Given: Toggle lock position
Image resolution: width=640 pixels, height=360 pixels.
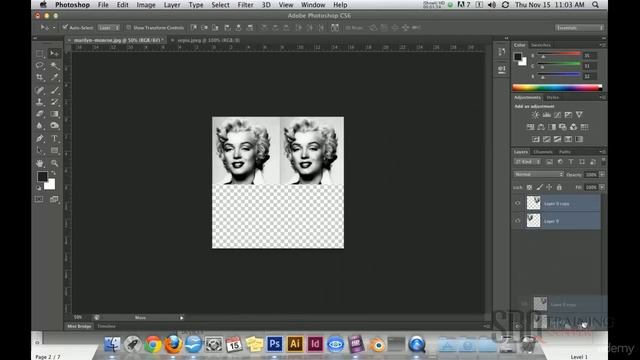Looking at the screenshot, I should coord(549,187).
